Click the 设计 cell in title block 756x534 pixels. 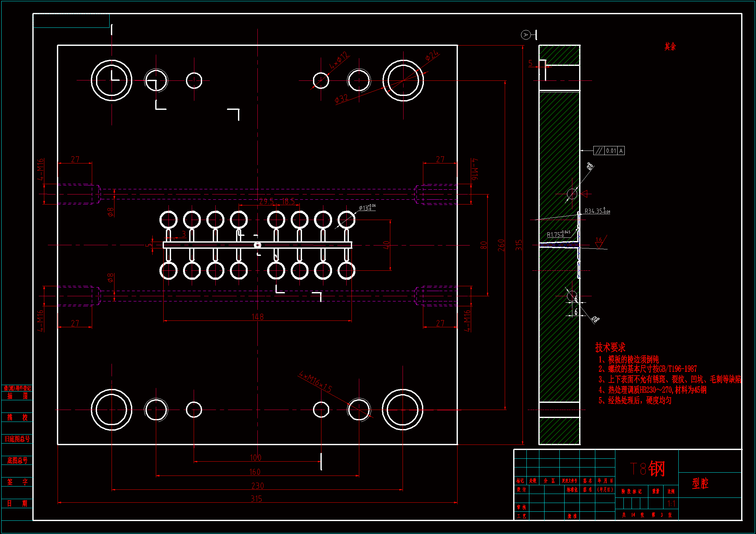pos(521,490)
